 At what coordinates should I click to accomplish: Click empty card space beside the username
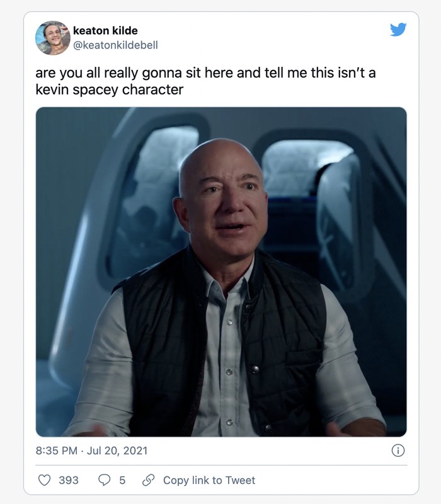(x=273, y=37)
